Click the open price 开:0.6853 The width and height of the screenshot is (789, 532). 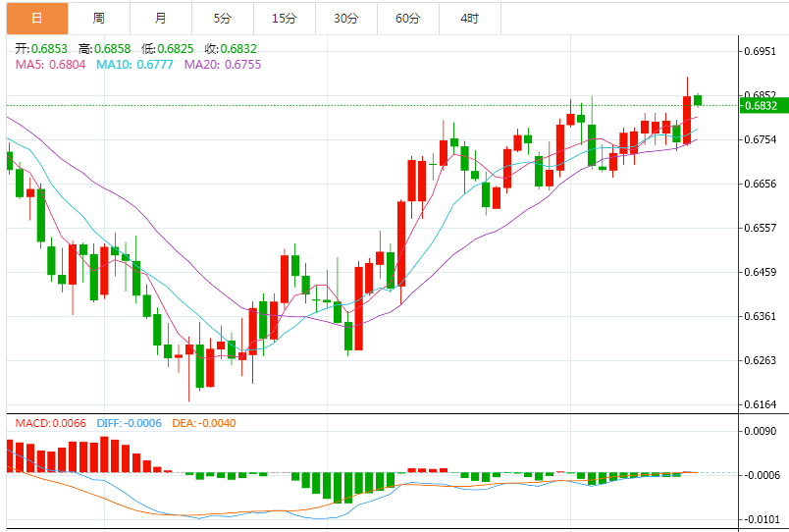coord(41,49)
